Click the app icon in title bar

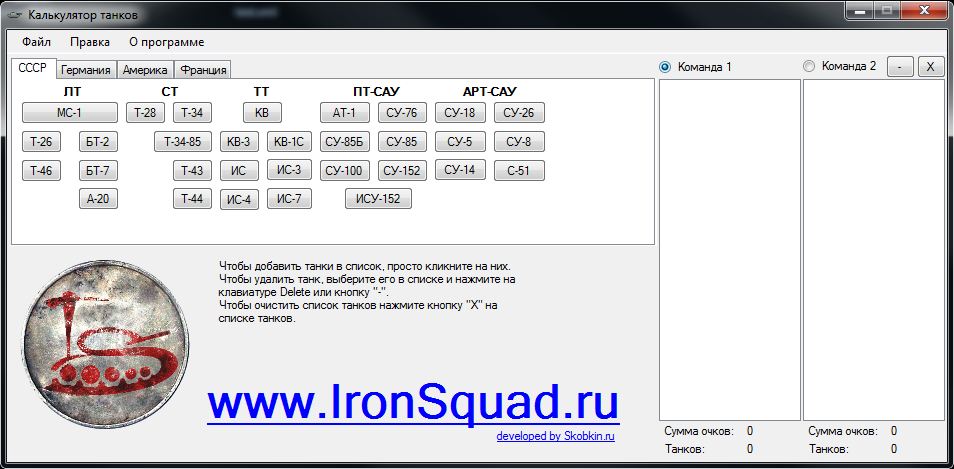14,15
